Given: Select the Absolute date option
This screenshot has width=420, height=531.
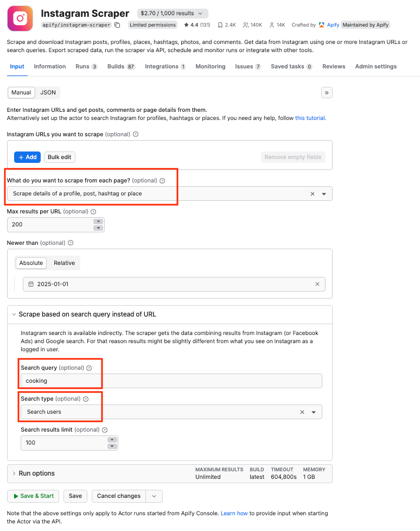Looking at the screenshot, I should point(31,263).
